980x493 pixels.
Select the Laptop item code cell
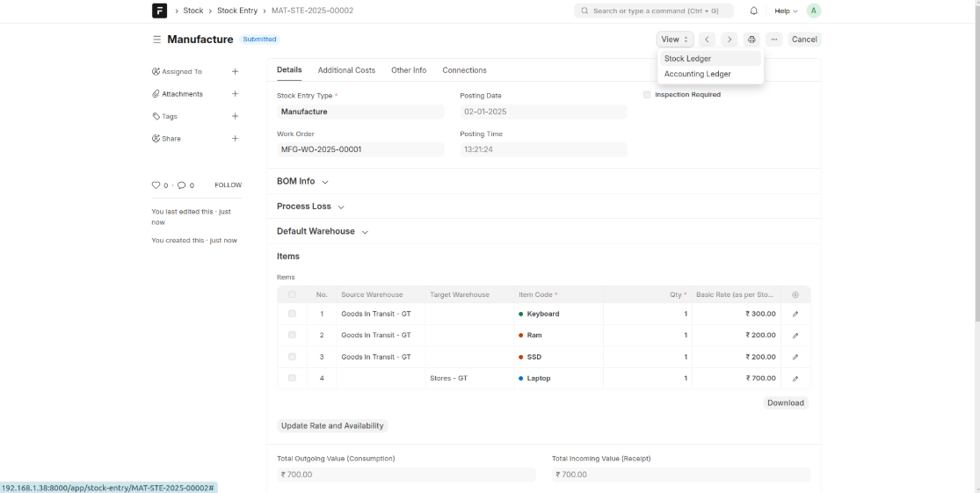[559, 379]
